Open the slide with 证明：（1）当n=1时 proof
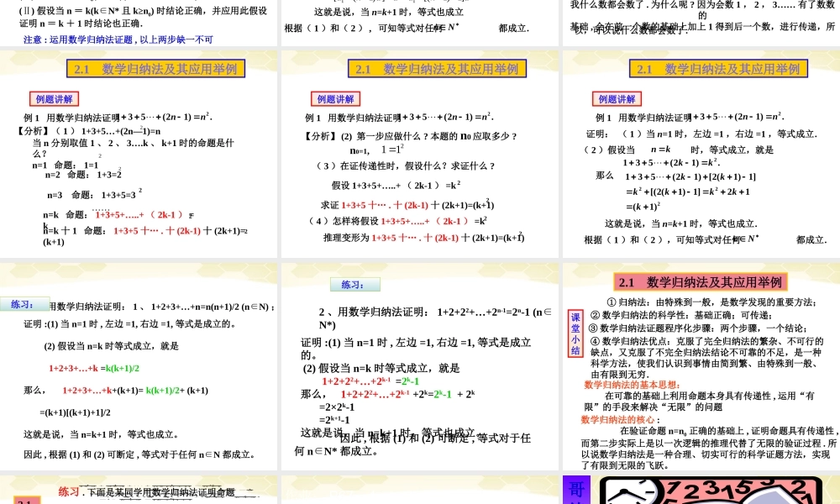 701,155
